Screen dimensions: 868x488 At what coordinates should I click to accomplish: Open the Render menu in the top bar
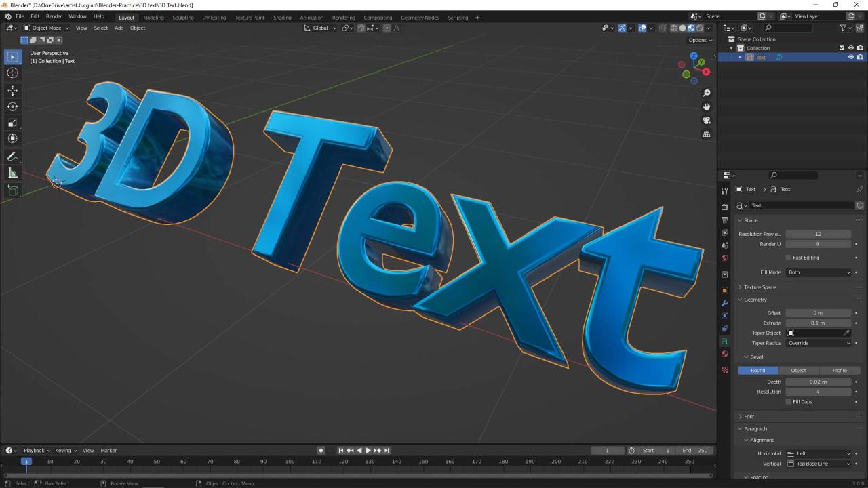click(x=54, y=16)
